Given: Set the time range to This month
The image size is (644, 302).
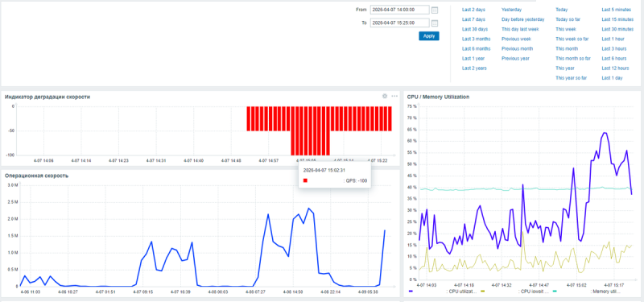Looking at the screenshot, I should [x=567, y=48].
